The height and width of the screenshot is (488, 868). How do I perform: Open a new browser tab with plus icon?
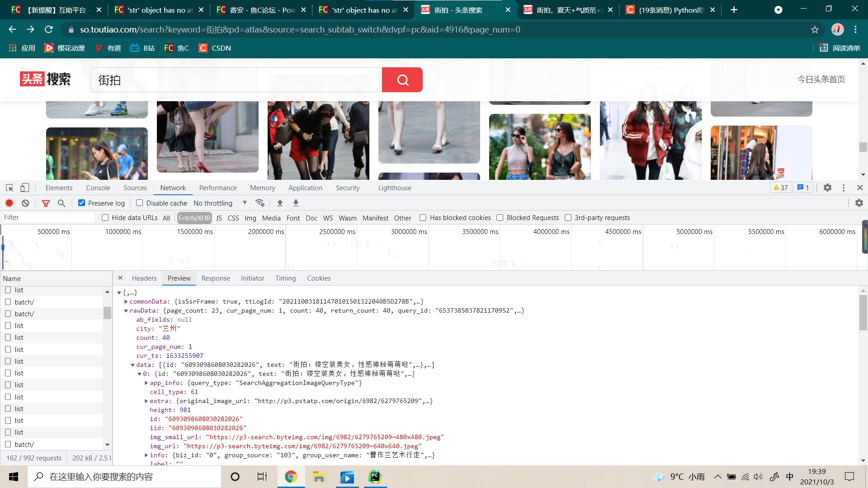click(734, 10)
